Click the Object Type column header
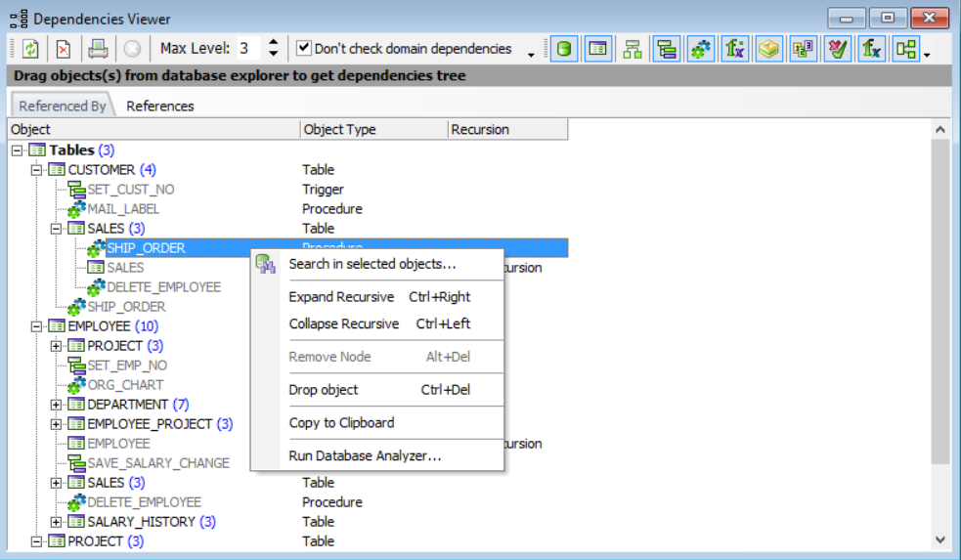 [x=340, y=129]
